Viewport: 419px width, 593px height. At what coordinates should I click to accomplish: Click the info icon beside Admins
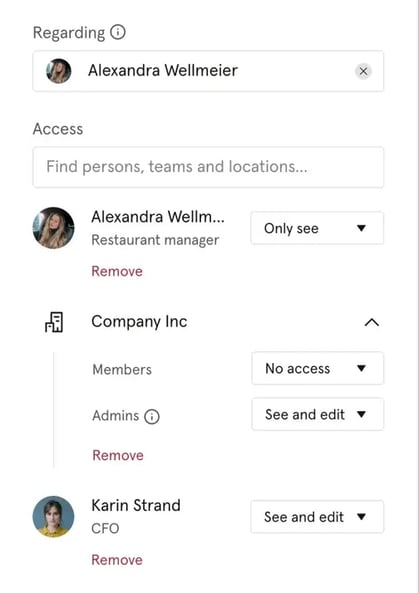152,416
